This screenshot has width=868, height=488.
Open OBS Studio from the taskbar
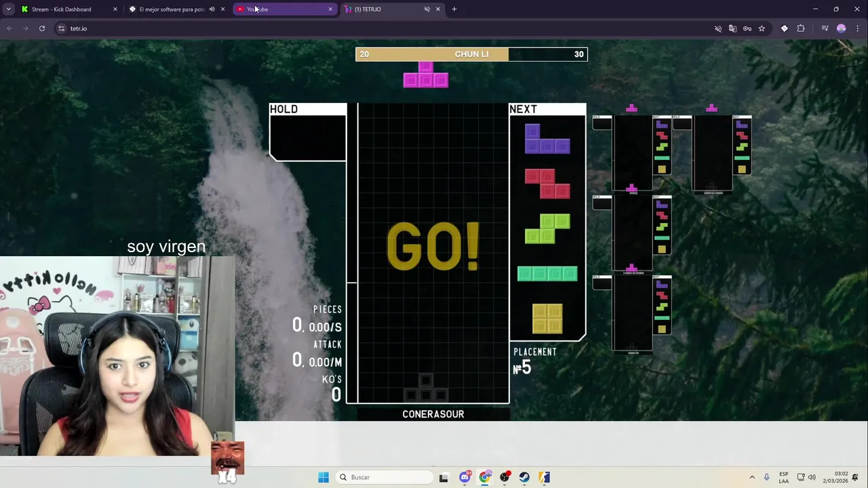point(505,477)
